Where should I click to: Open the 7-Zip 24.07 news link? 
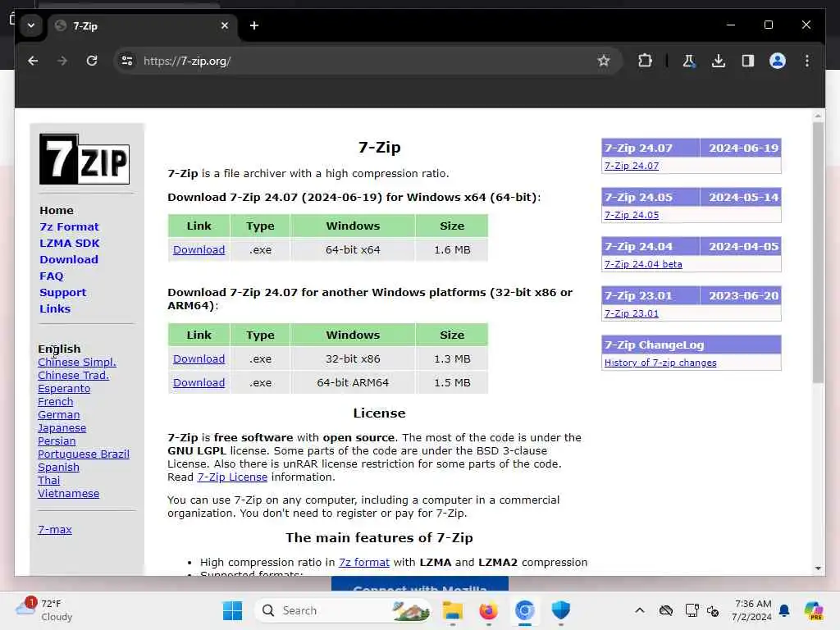[x=632, y=166]
